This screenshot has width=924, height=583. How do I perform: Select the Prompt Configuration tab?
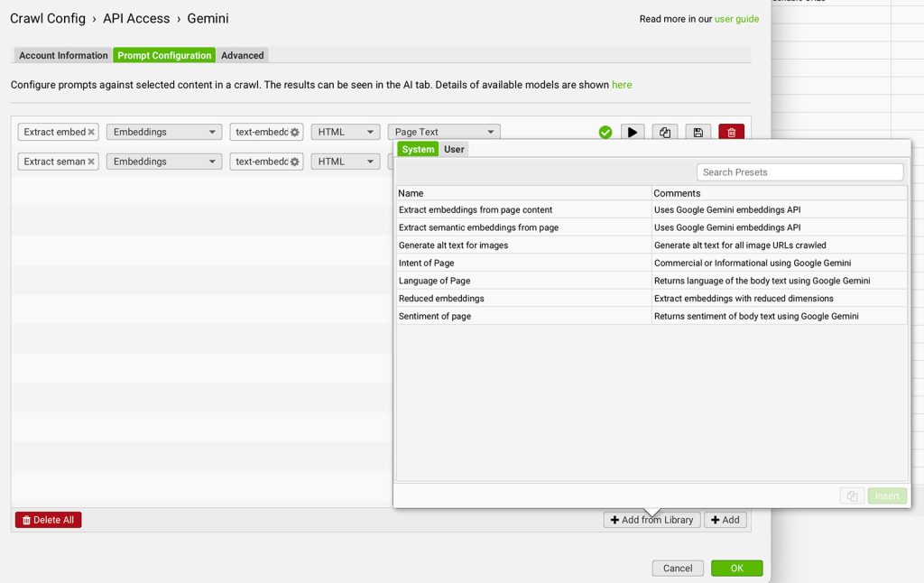pos(164,55)
